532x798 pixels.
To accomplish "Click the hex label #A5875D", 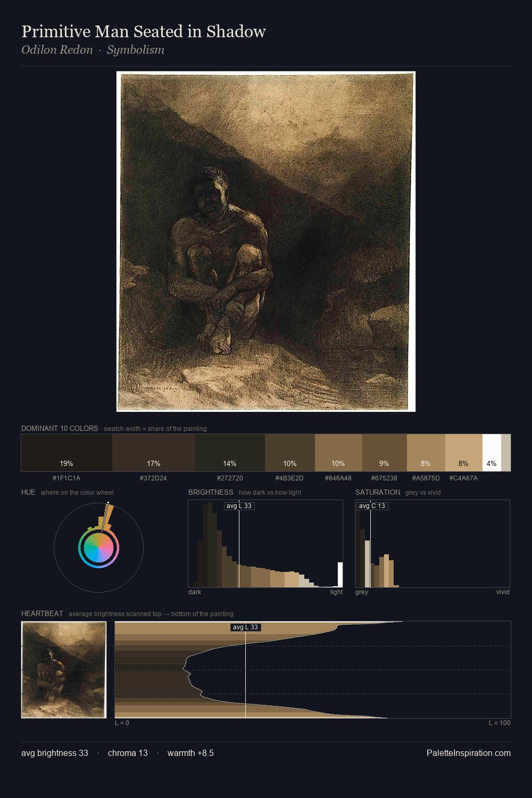I will tap(426, 478).
